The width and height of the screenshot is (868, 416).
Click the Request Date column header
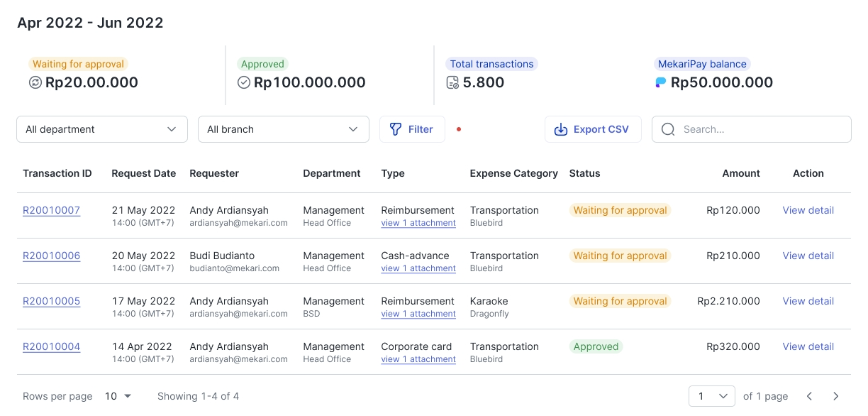(x=144, y=173)
